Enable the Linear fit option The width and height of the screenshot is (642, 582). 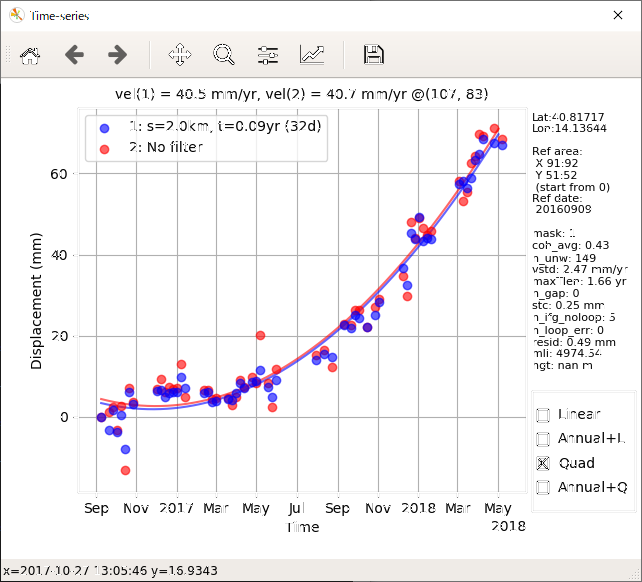543,415
